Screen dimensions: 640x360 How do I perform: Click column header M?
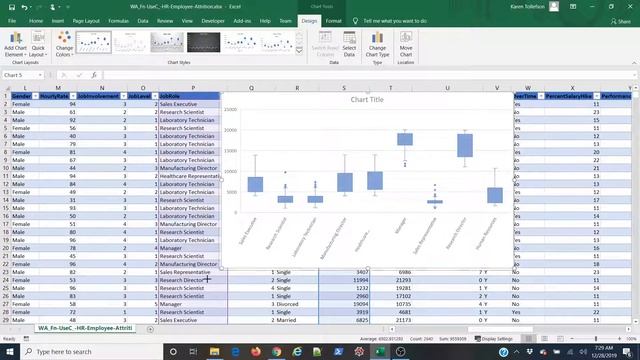(x=58, y=88)
